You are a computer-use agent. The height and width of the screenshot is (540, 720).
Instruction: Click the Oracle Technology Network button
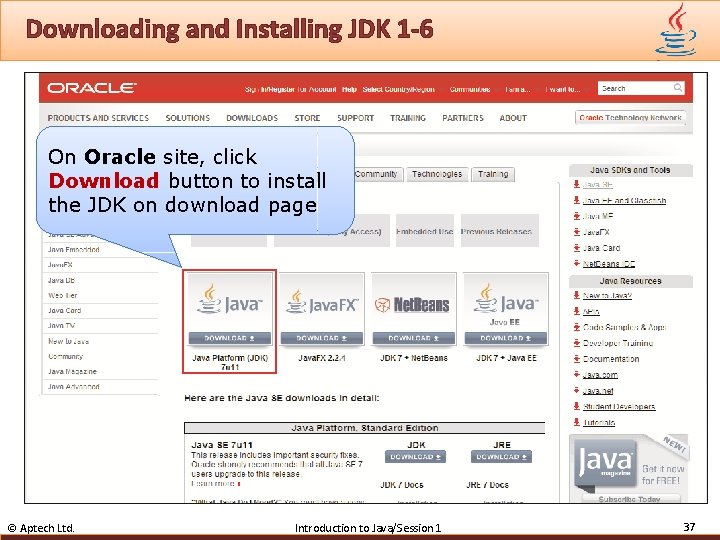tap(630, 118)
